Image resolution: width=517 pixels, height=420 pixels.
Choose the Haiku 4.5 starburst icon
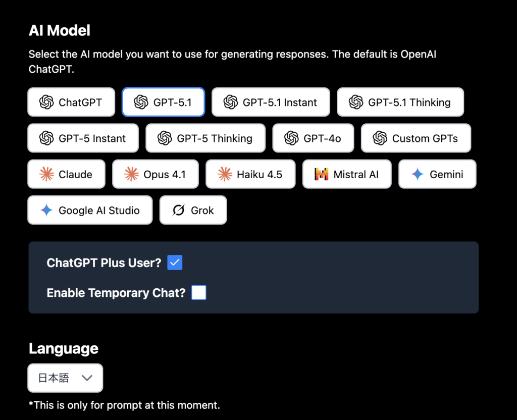pyautogui.click(x=225, y=175)
